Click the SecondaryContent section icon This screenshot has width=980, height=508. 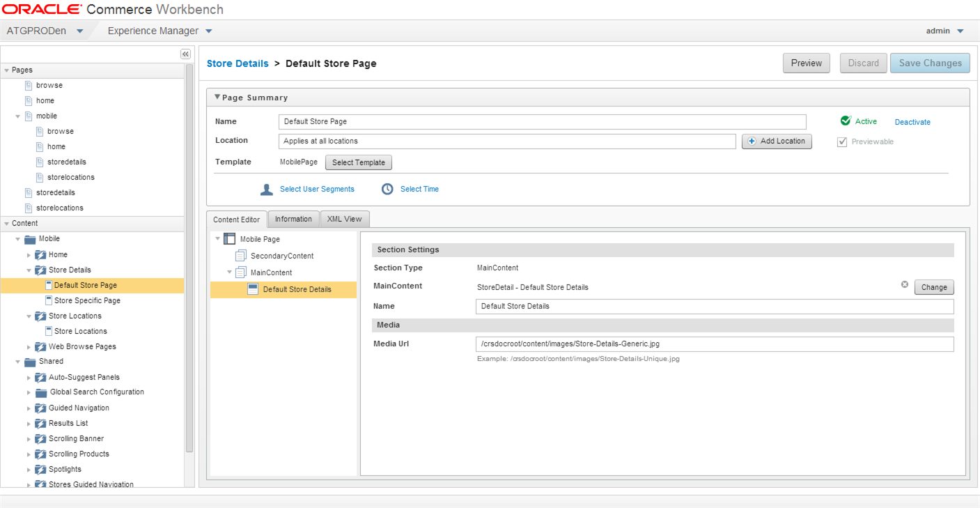pos(241,256)
